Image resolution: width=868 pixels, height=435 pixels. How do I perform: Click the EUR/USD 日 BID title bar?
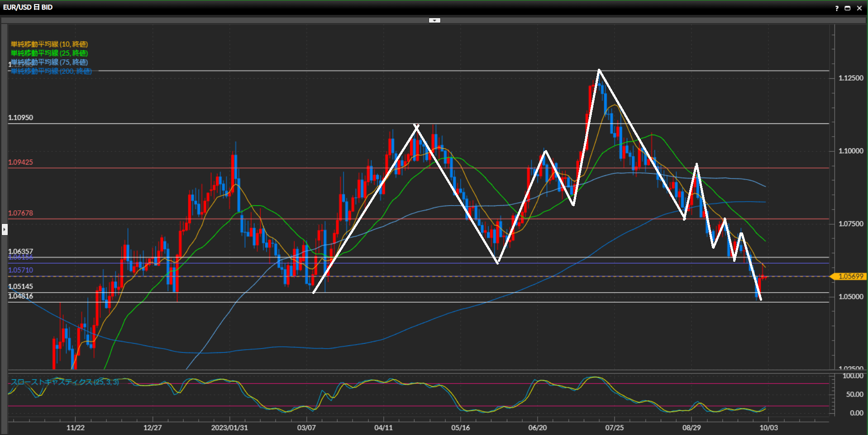coord(28,7)
